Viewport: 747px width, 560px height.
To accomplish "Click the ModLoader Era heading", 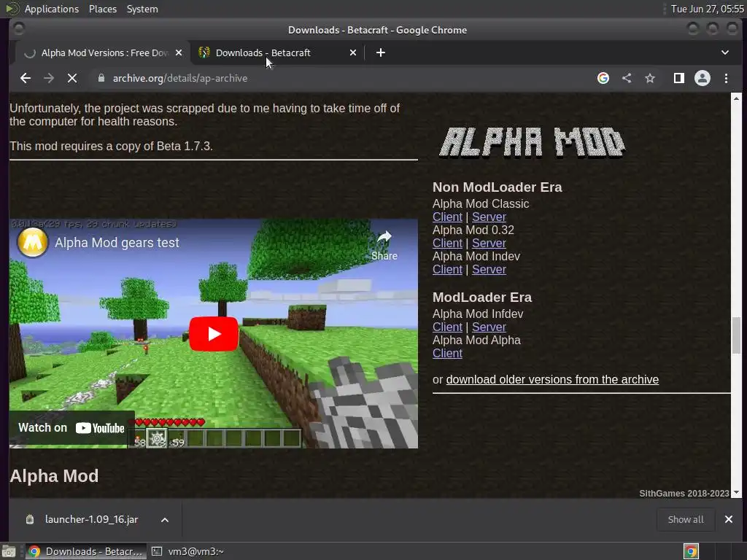I will 481,297.
